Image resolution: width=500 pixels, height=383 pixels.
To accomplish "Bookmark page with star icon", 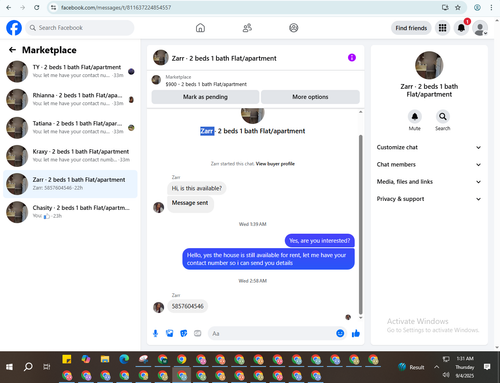I will click(458, 7).
